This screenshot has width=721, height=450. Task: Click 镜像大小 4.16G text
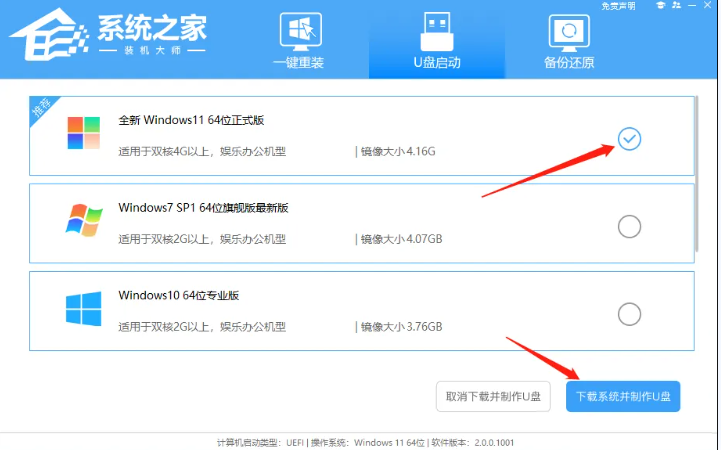coord(398,152)
